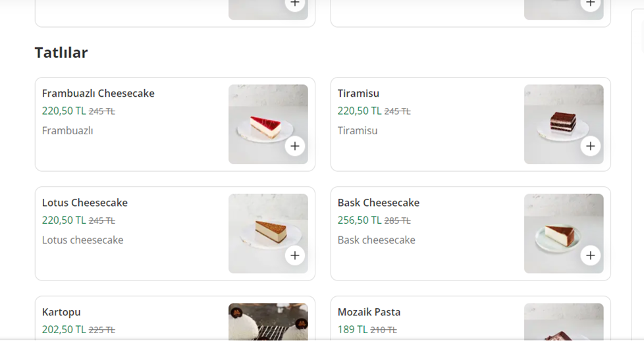
Task: Add Tiramisu to cart with plus icon
Action: (x=591, y=146)
